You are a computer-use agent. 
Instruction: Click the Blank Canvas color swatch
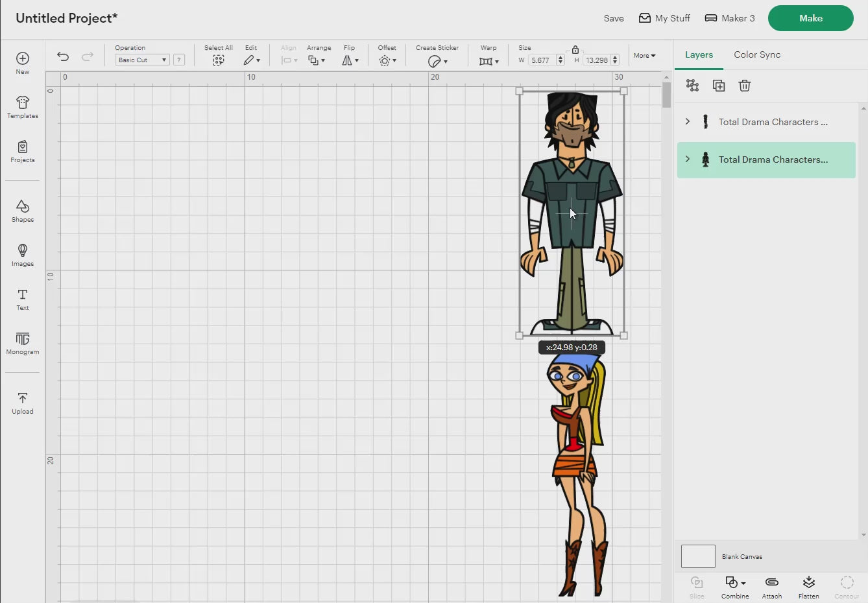click(x=698, y=556)
